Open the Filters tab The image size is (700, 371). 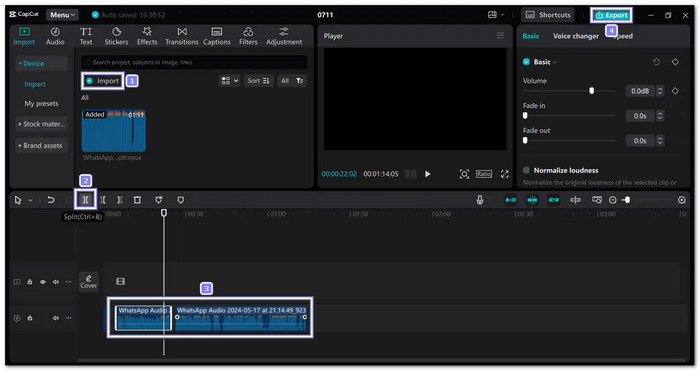coord(248,36)
